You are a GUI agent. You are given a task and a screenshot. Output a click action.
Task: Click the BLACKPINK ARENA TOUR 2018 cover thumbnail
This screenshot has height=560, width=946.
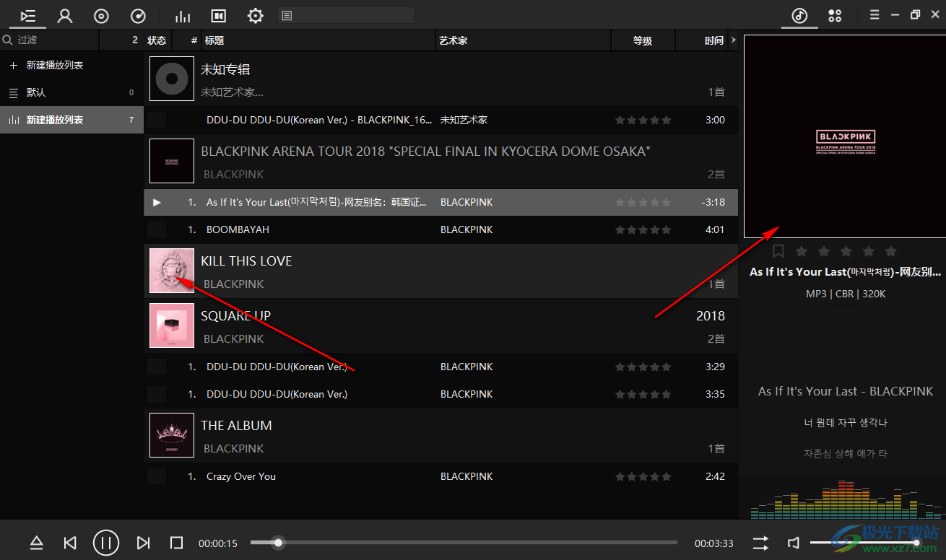pyautogui.click(x=172, y=161)
